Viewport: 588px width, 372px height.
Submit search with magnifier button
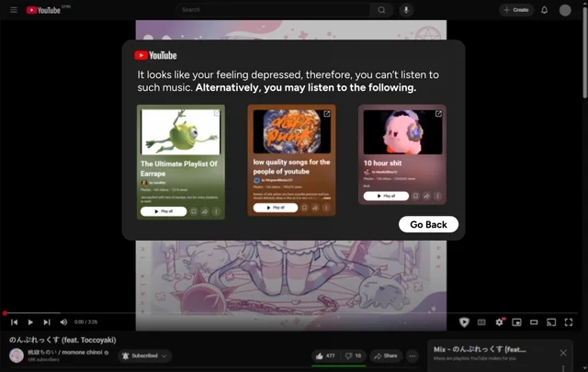[x=381, y=10]
